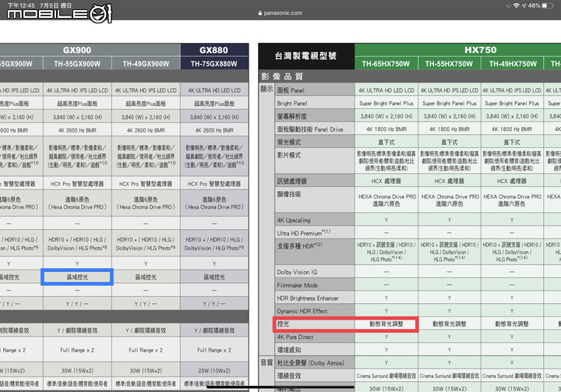Tap 區域控光 in the TH-75GX880W column
The image size is (561, 392).
(x=214, y=277)
